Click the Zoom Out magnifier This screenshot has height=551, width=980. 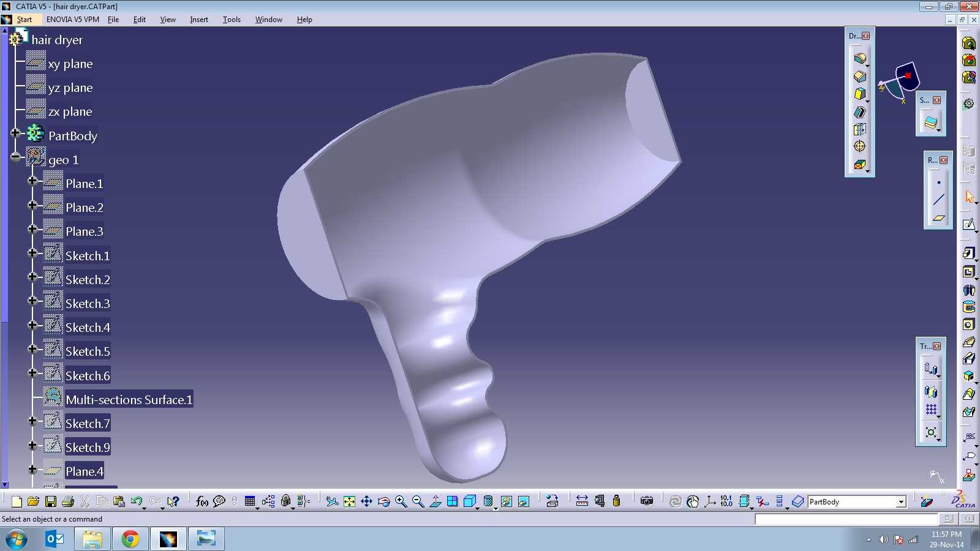tap(418, 501)
